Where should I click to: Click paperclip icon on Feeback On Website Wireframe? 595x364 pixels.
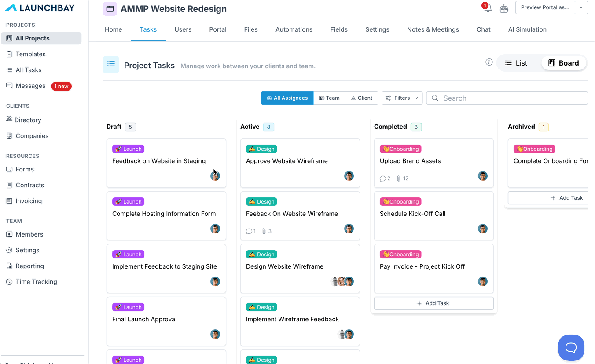click(x=264, y=231)
